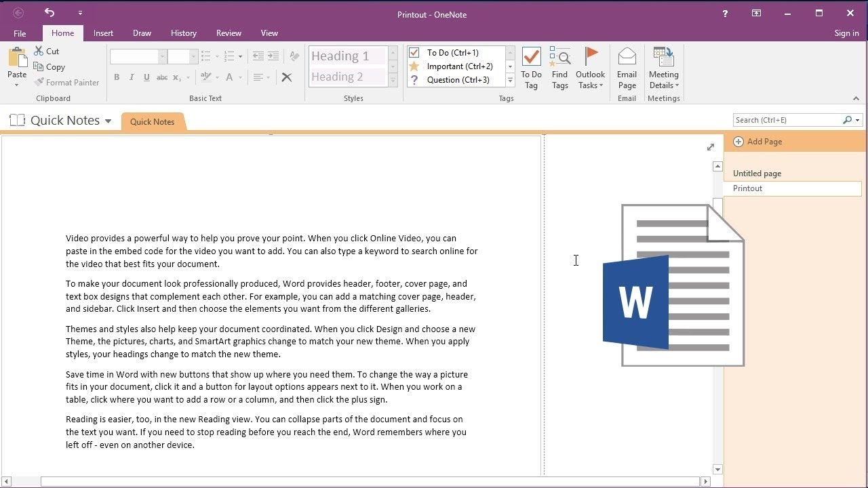This screenshot has height=488, width=868.
Task: Open paragraph alignment dropdown arrow
Action: (x=269, y=77)
